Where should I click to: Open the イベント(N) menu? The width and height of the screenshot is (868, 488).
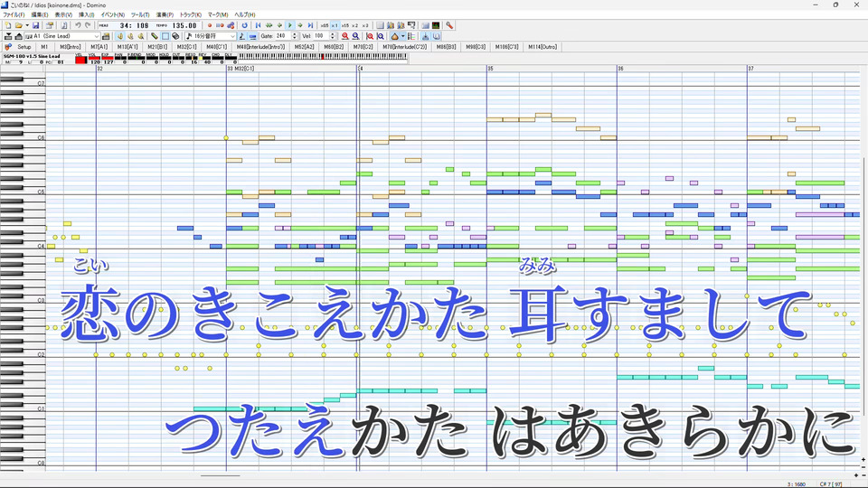coord(112,15)
